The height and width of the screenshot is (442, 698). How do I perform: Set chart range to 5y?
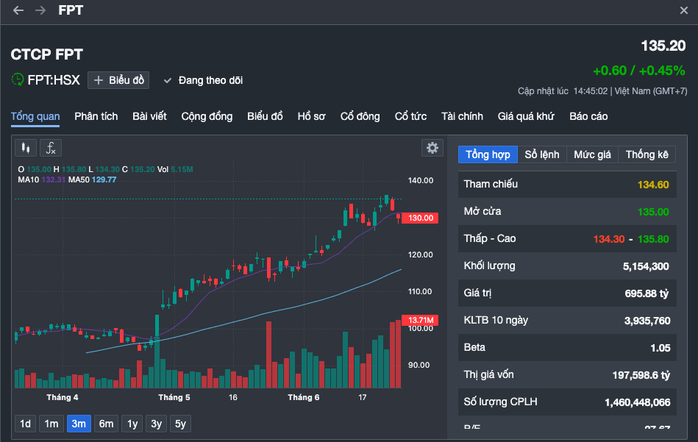(180, 424)
